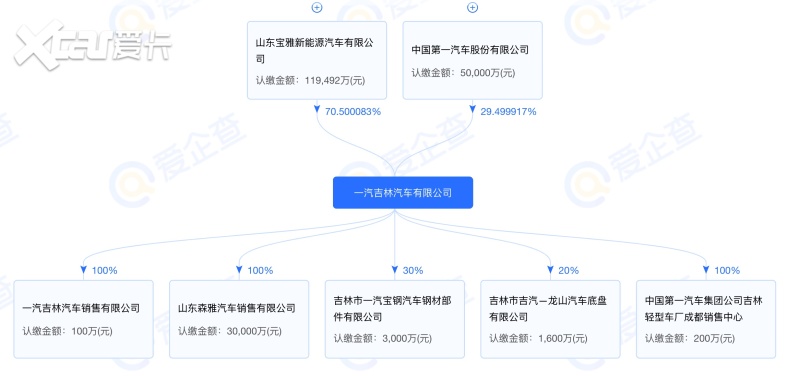788x376 pixels.
Task: Open the 山东宝雅新能源汽车有限公司 shareholder card
Action: tap(317, 60)
